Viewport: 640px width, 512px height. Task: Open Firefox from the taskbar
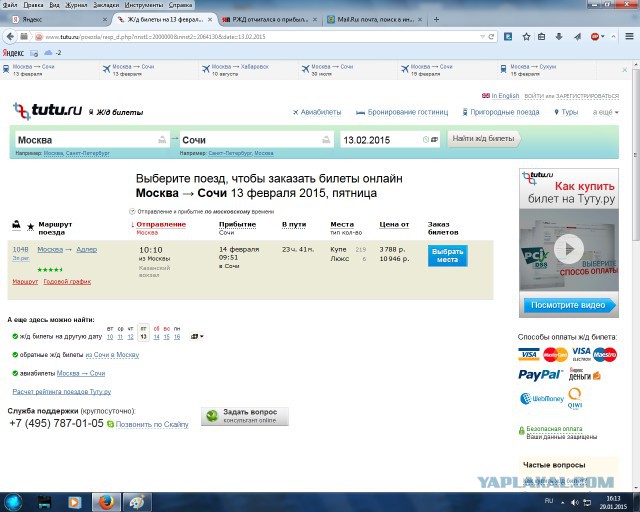click(106, 502)
